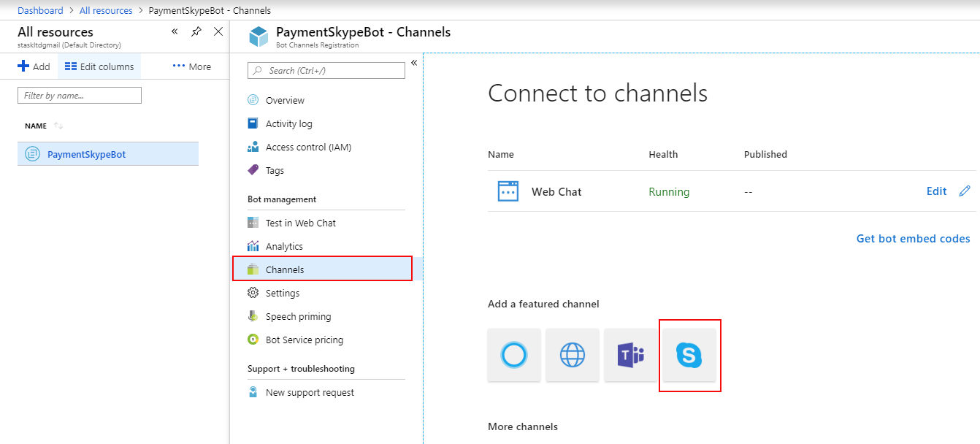Click the Activity log icon
Screen dimensions: 980x444
pyautogui.click(x=253, y=123)
